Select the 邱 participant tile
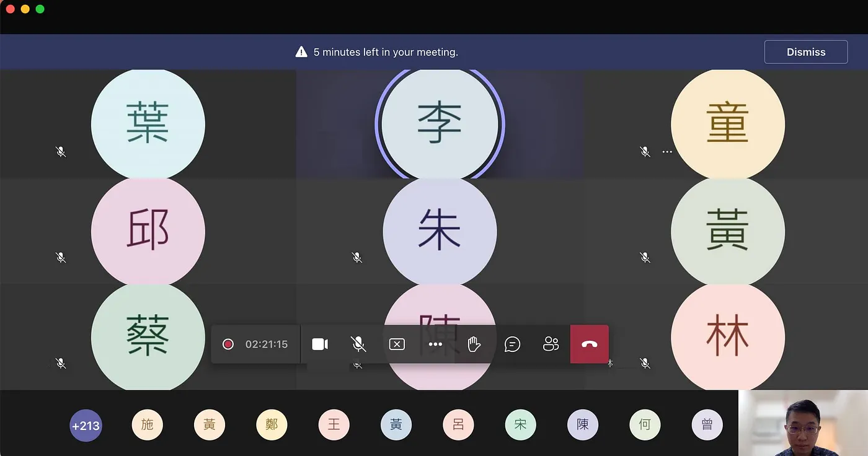 [148, 232]
